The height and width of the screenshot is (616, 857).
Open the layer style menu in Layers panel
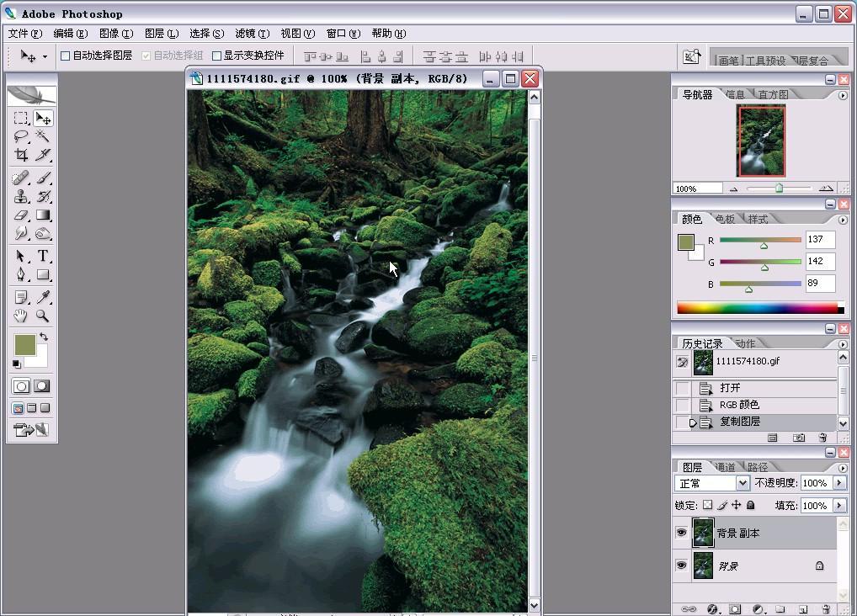pos(713,609)
